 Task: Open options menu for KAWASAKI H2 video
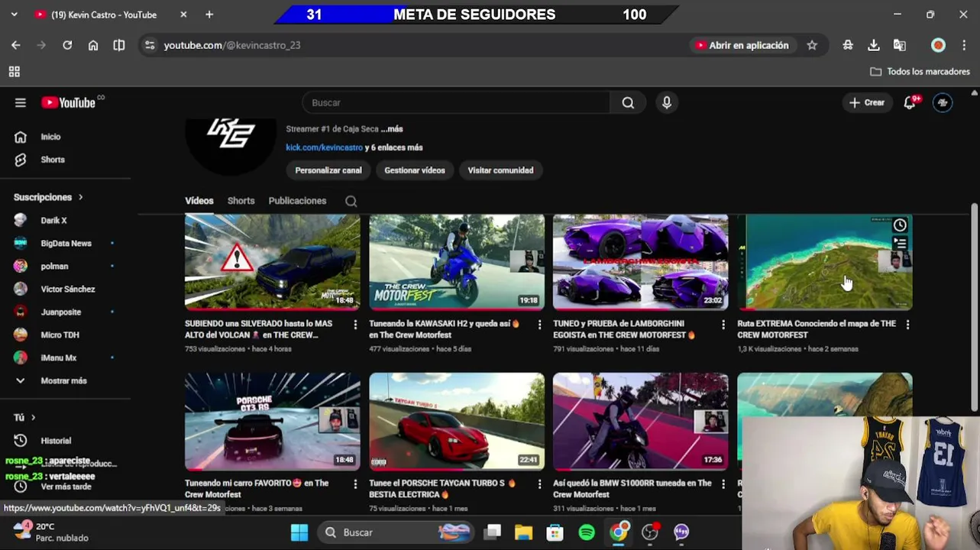(x=539, y=325)
